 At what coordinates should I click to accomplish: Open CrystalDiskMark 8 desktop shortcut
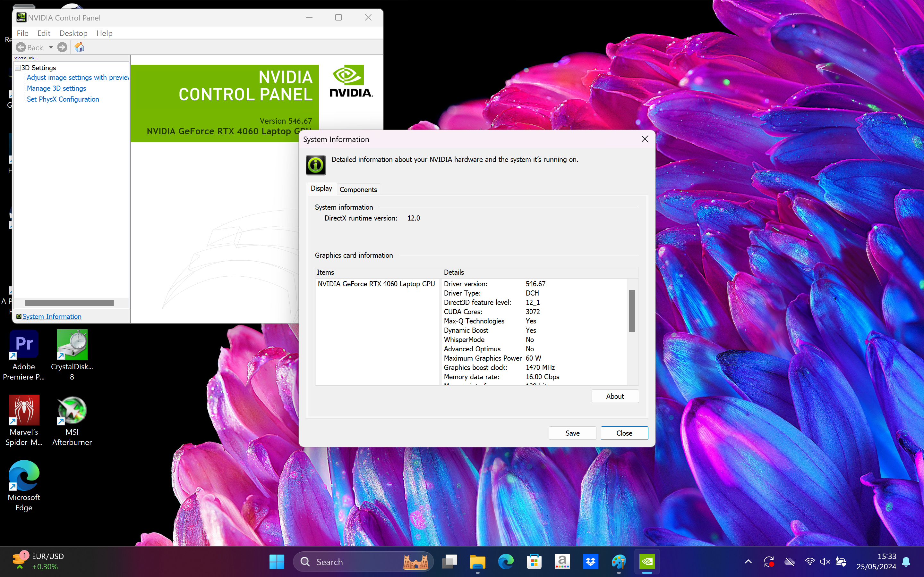(72, 345)
